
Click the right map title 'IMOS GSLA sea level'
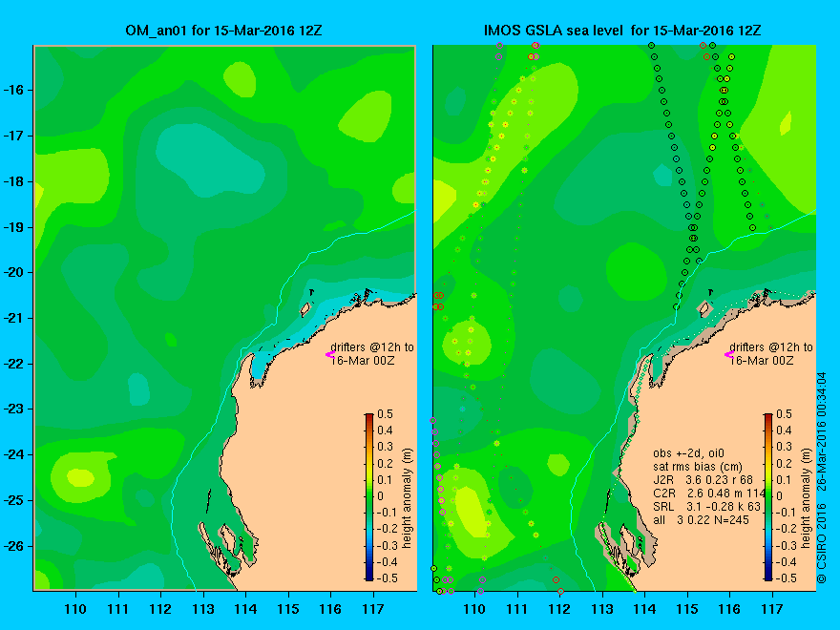(x=555, y=31)
